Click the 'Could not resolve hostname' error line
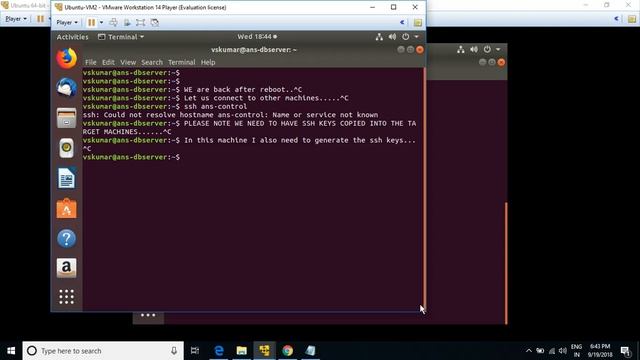Viewport: 640px width, 360px height. (230, 115)
